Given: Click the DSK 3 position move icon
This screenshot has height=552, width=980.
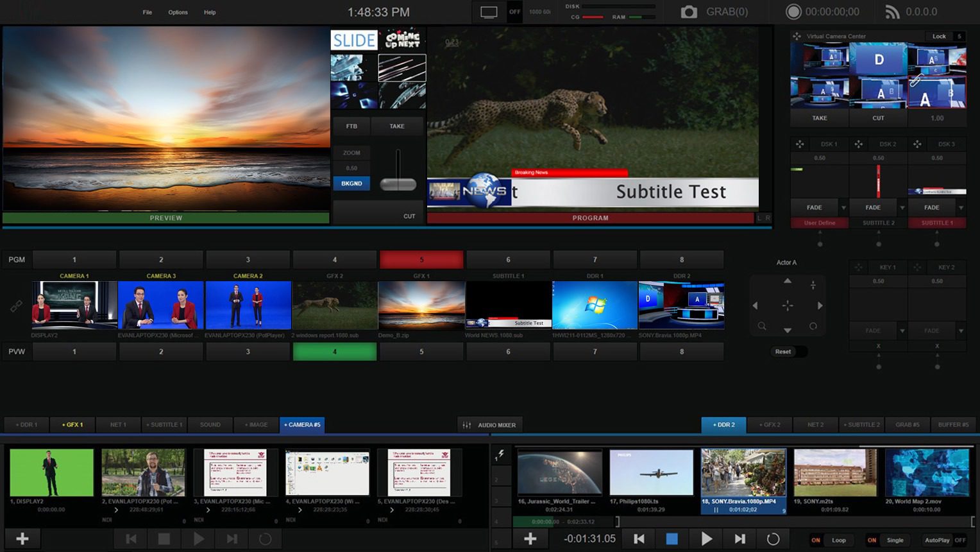Looking at the screenshot, I should pos(917,144).
